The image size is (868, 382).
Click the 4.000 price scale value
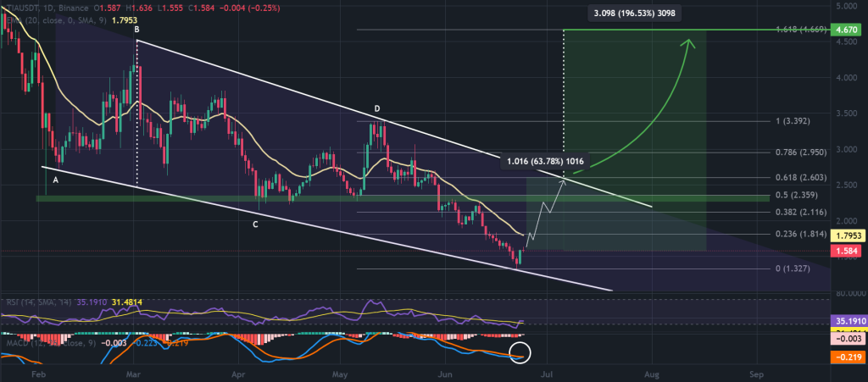(847, 78)
